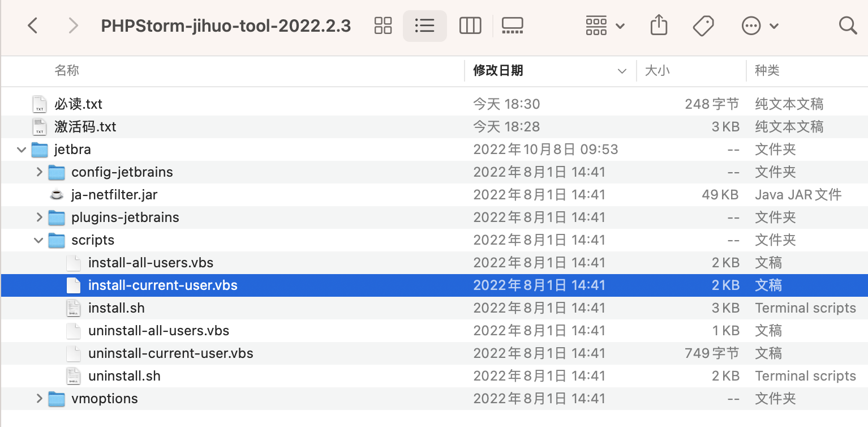Expand the config-jetbrains folder

pyautogui.click(x=39, y=172)
